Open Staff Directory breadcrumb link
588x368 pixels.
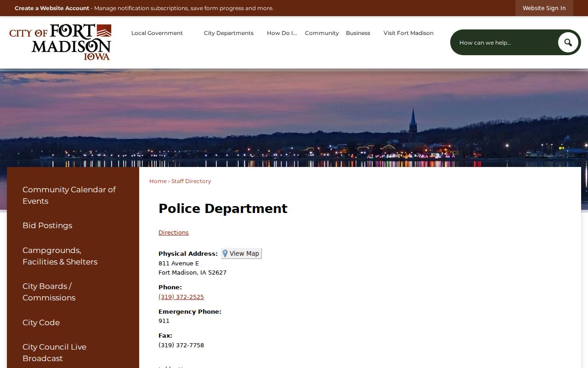[x=191, y=181]
